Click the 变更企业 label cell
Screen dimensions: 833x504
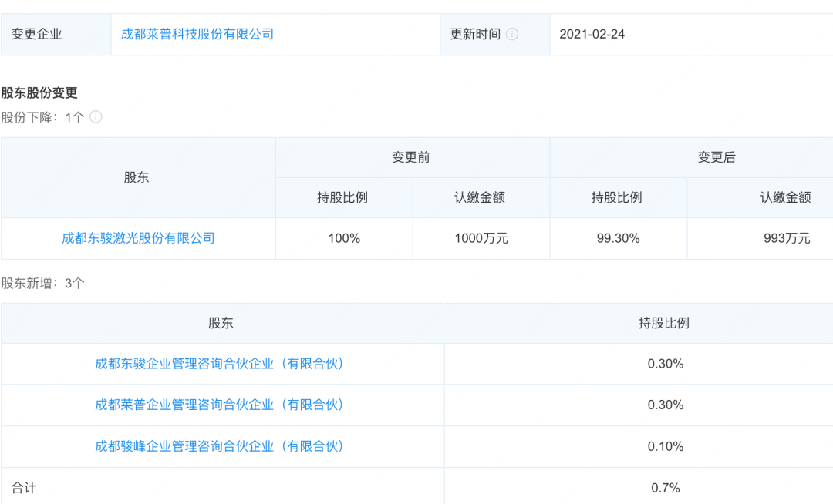pos(56,35)
